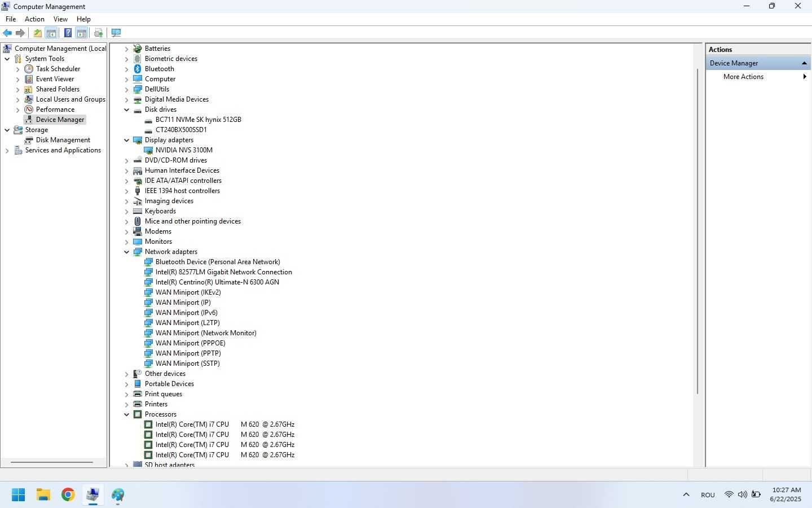The height and width of the screenshot is (508, 812).
Task: Click the Printers icon
Action: tap(137, 404)
